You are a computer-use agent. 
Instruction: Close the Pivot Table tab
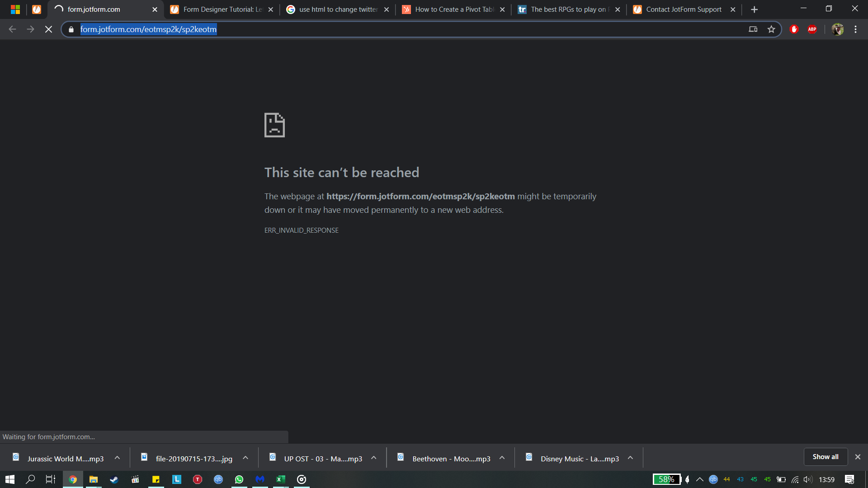pyautogui.click(x=502, y=9)
